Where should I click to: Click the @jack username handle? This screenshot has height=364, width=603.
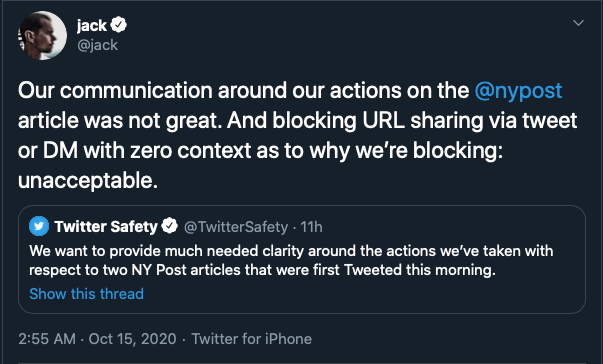(97, 45)
